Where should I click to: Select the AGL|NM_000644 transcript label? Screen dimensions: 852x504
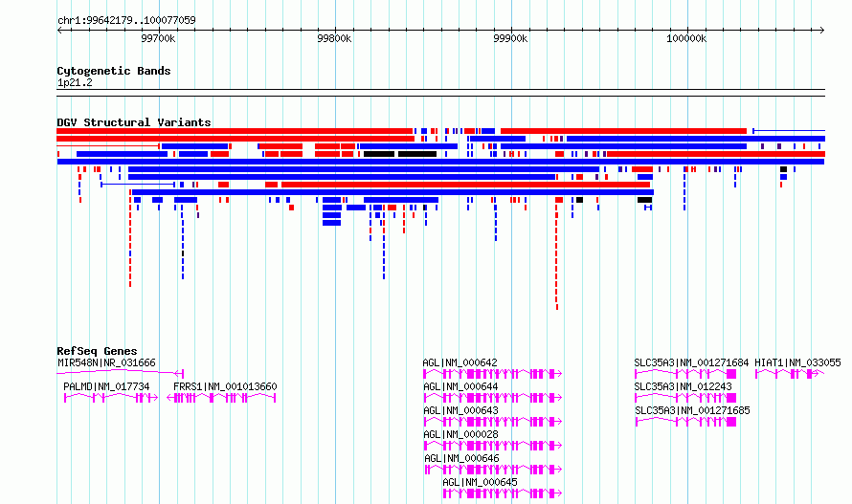(460, 386)
